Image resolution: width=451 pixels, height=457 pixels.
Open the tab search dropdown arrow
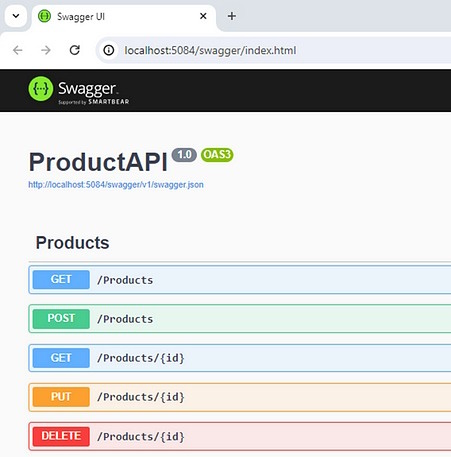pyautogui.click(x=16, y=16)
